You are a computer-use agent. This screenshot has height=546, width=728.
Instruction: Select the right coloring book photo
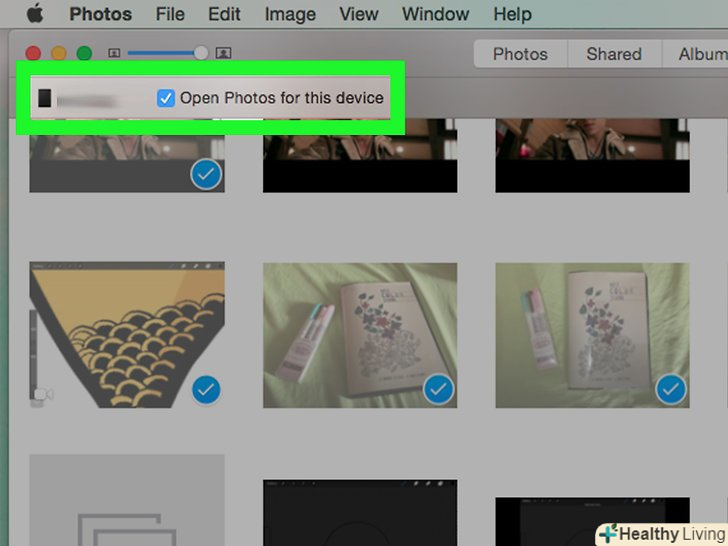(x=592, y=335)
